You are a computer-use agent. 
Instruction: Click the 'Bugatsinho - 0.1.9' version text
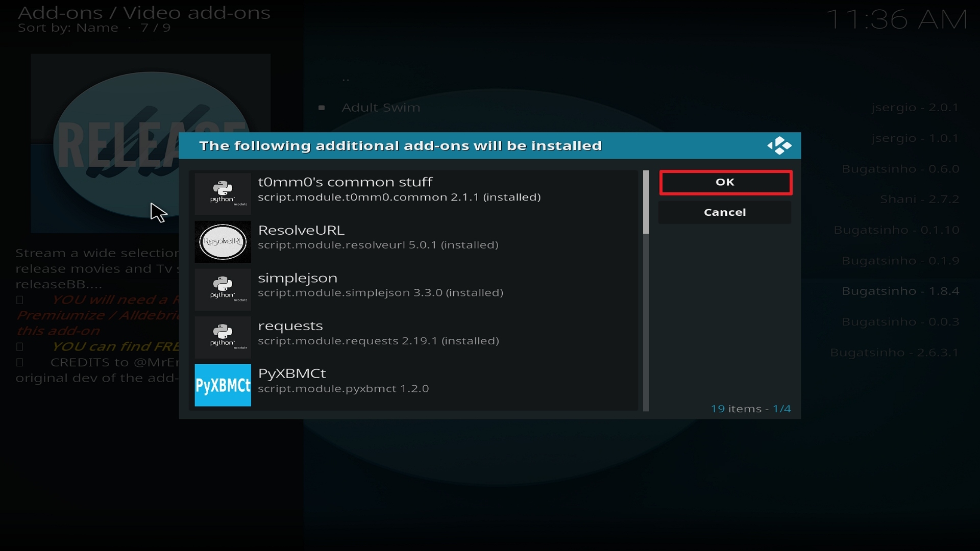coord(900,261)
